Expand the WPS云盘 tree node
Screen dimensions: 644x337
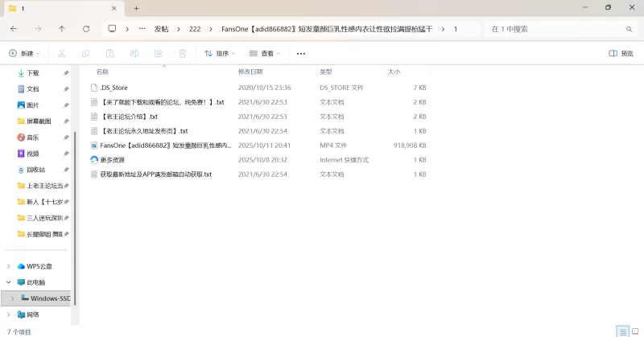pos(9,266)
